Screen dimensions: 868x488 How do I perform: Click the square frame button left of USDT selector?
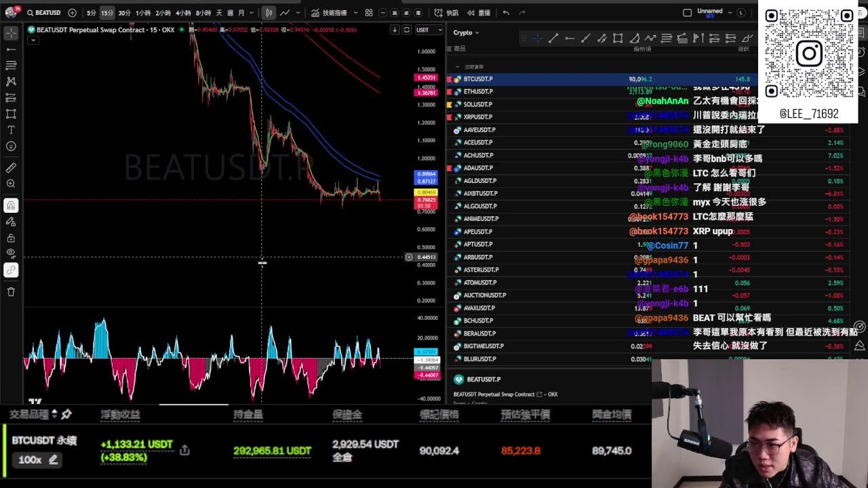click(x=406, y=30)
